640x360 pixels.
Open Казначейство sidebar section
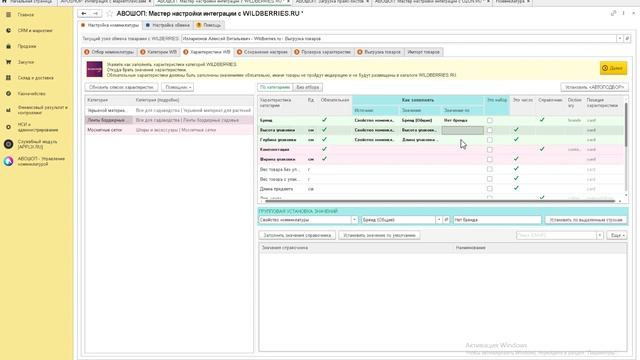tap(31, 93)
